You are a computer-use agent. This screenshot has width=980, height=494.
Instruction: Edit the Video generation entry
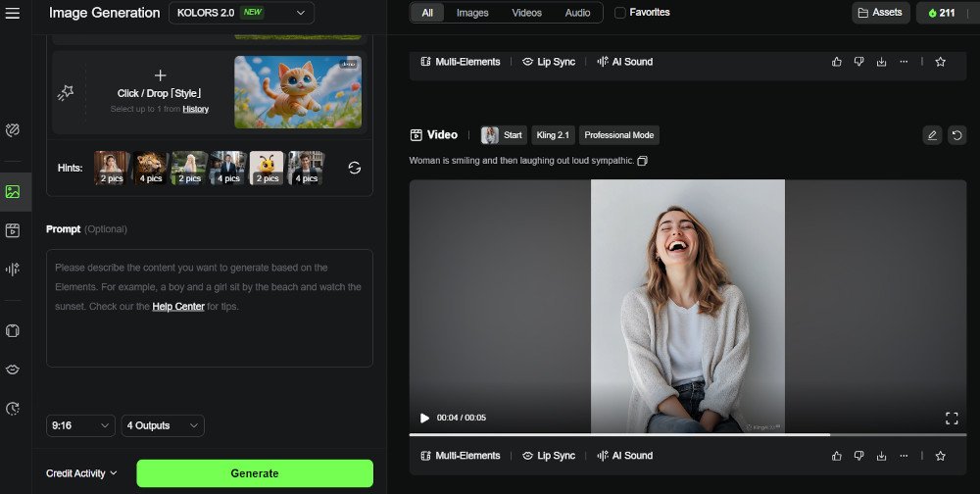pyautogui.click(x=932, y=135)
